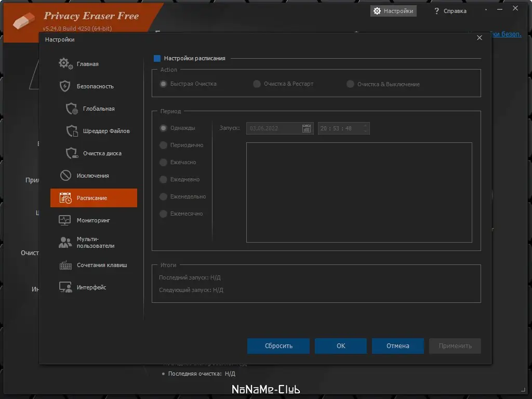
Task: Close the Настройки dialog
Action: coord(480,37)
